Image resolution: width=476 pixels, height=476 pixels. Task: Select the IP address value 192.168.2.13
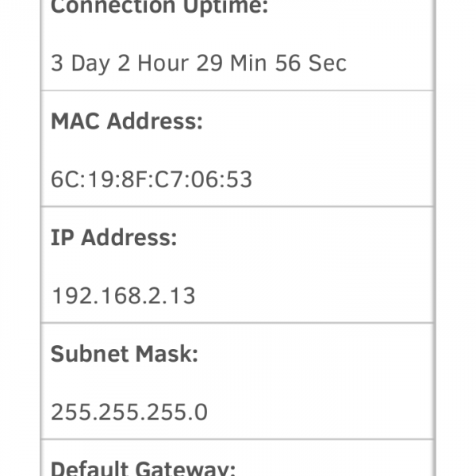pyautogui.click(x=123, y=296)
